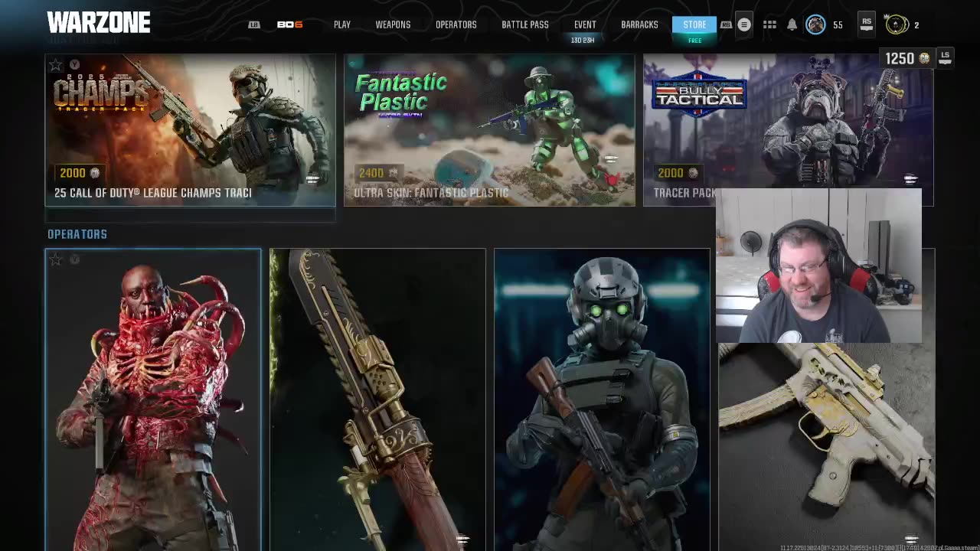Viewport: 980px width, 551px height.
Task: Click the 13D 23H event timer
Action: (x=583, y=40)
